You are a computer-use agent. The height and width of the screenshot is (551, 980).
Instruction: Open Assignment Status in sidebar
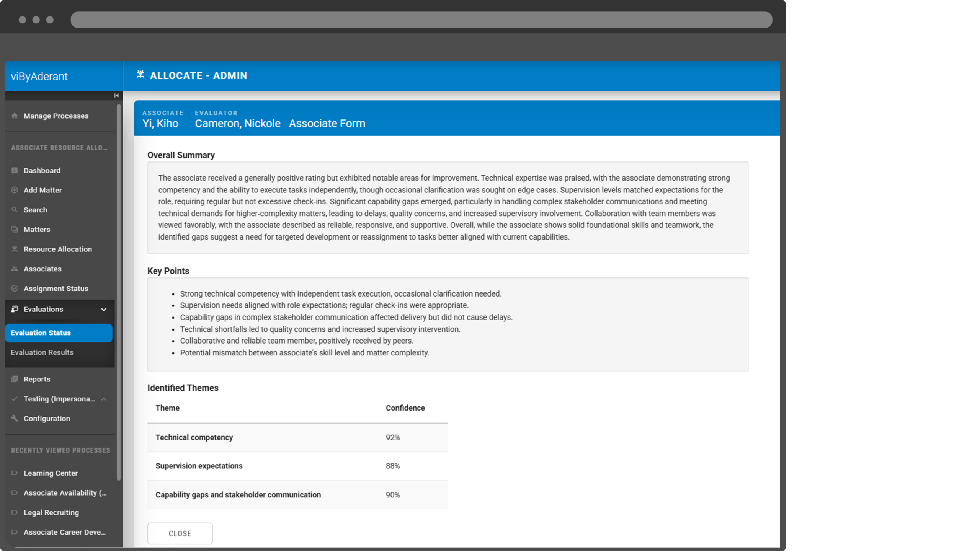pos(56,289)
